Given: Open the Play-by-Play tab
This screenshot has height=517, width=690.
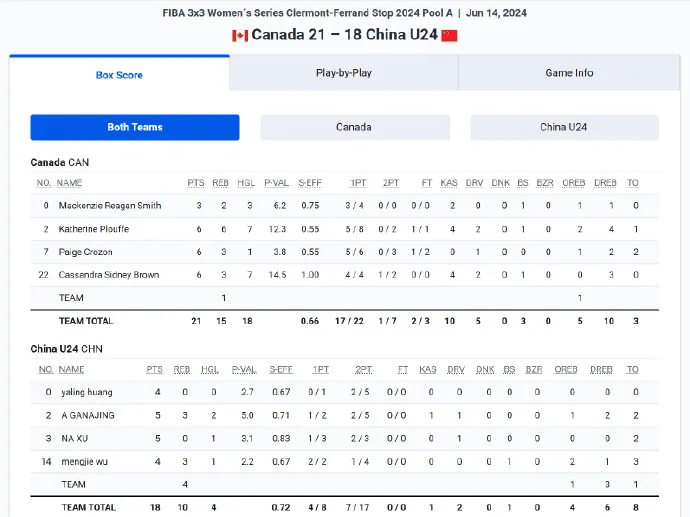Looking at the screenshot, I should [x=344, y=73].
